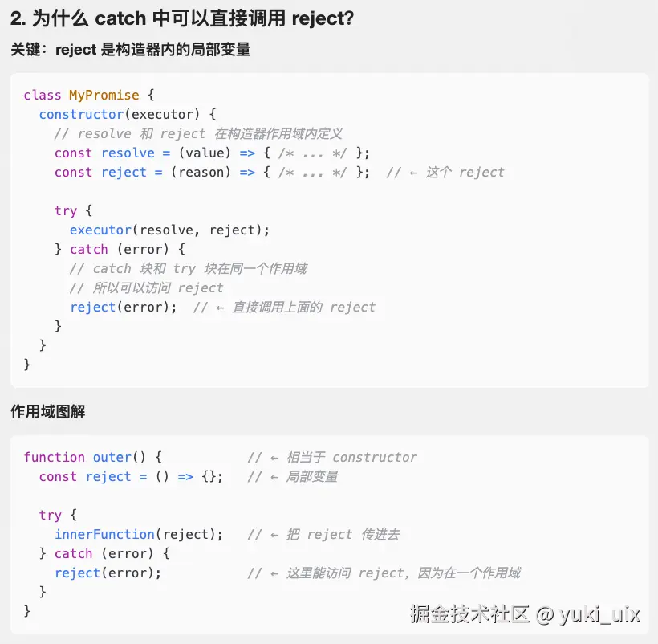The width and height of the screenshot is (658, 644).
Task: Click the comment "所以可以访问 reject"
Action: click(x=146, y=287)
